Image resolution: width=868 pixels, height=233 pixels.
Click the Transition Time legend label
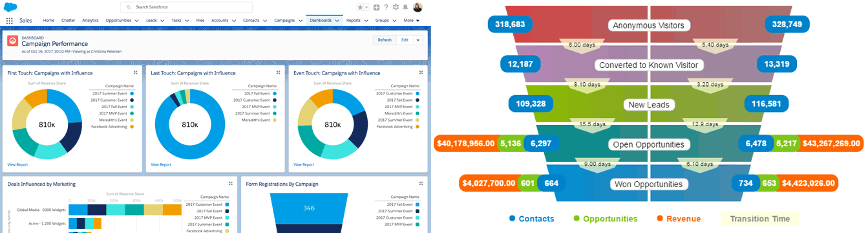coord(760,219)
